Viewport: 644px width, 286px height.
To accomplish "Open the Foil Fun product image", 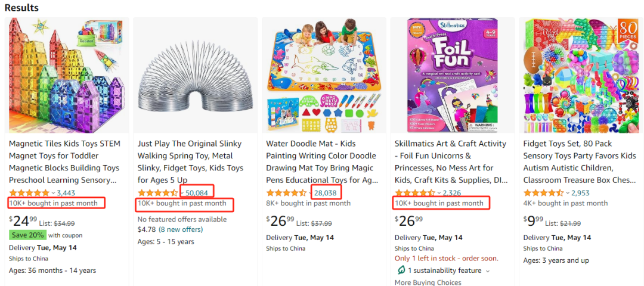I will pos(452,74).
